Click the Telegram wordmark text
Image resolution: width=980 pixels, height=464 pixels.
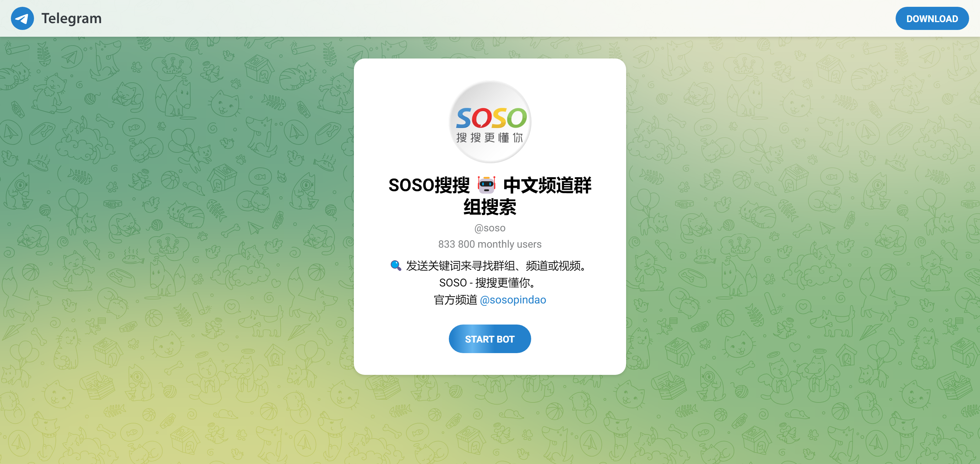(71, 18)
